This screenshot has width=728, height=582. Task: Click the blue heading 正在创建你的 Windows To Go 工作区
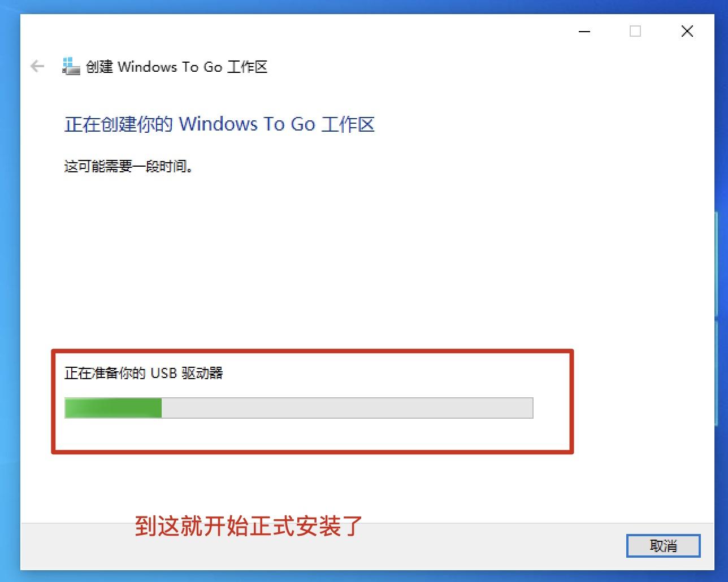219,124
